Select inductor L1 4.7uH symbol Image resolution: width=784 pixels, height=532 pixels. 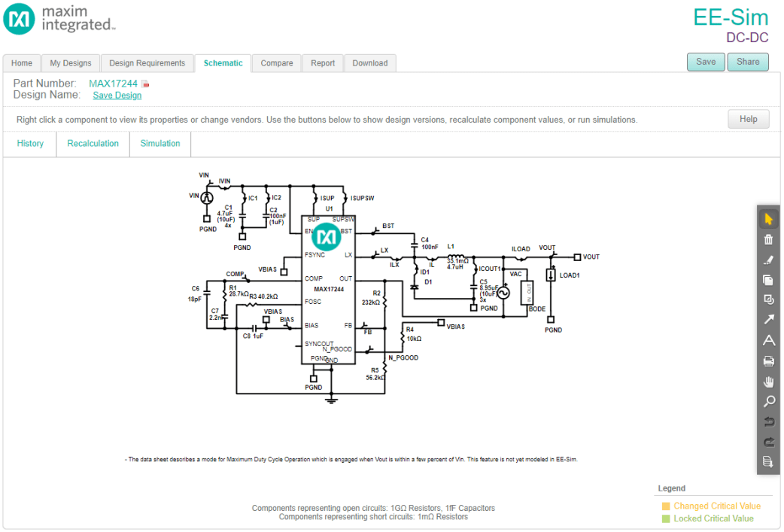pyautogui.click(x=456, y=257)
